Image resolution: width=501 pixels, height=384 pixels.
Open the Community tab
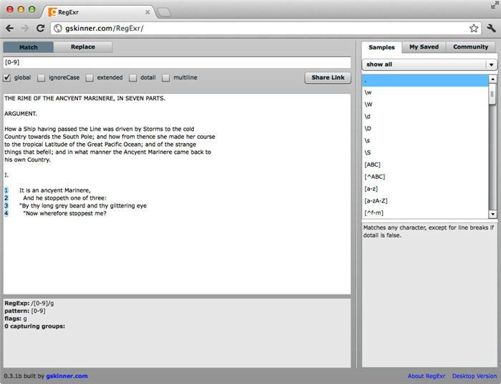coord(470,47)
